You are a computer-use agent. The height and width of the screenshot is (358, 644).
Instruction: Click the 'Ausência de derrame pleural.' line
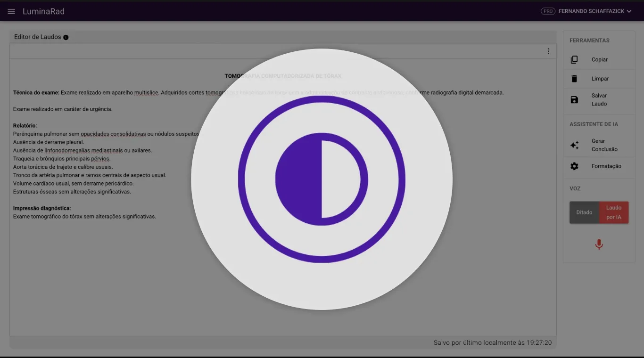[49, 142]
